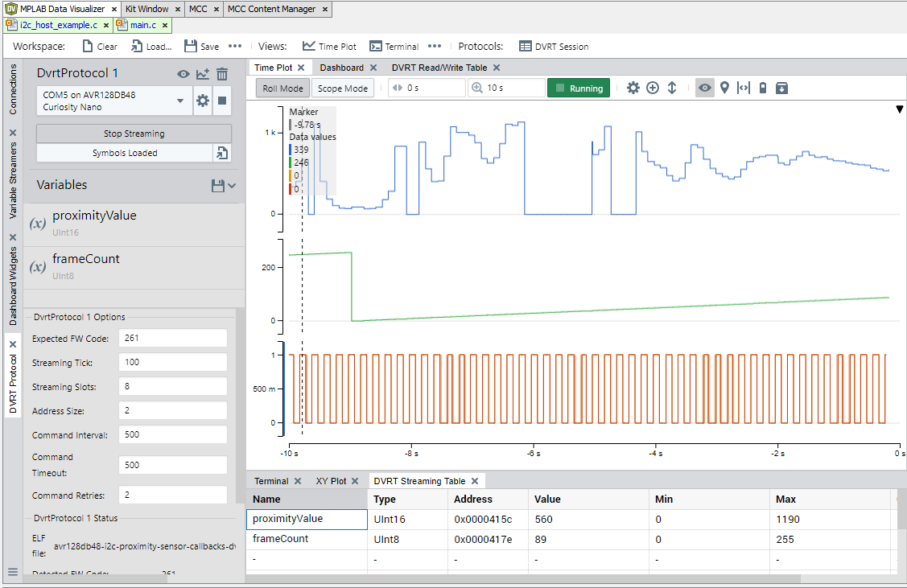Click the Symbols Loaded button
The height and width of the screenshot is (588, 907).
coord(125,153)
